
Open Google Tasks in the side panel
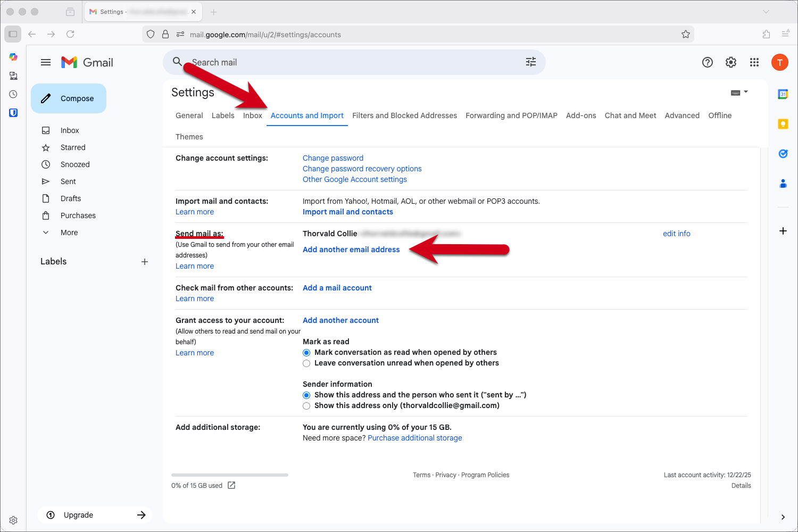783,153
